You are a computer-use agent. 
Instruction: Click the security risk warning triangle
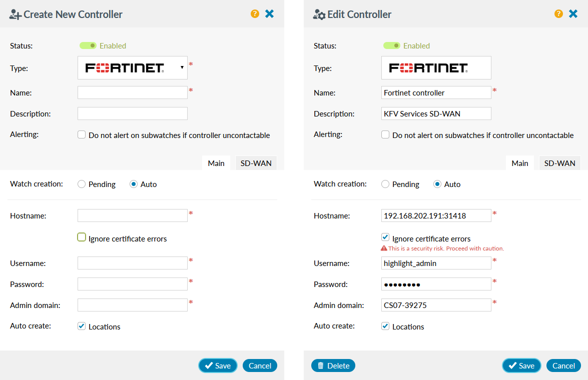(385, 248)
